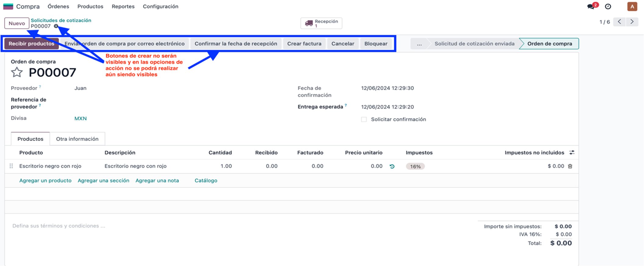Click the Impuestos column header

click(419, 152)
